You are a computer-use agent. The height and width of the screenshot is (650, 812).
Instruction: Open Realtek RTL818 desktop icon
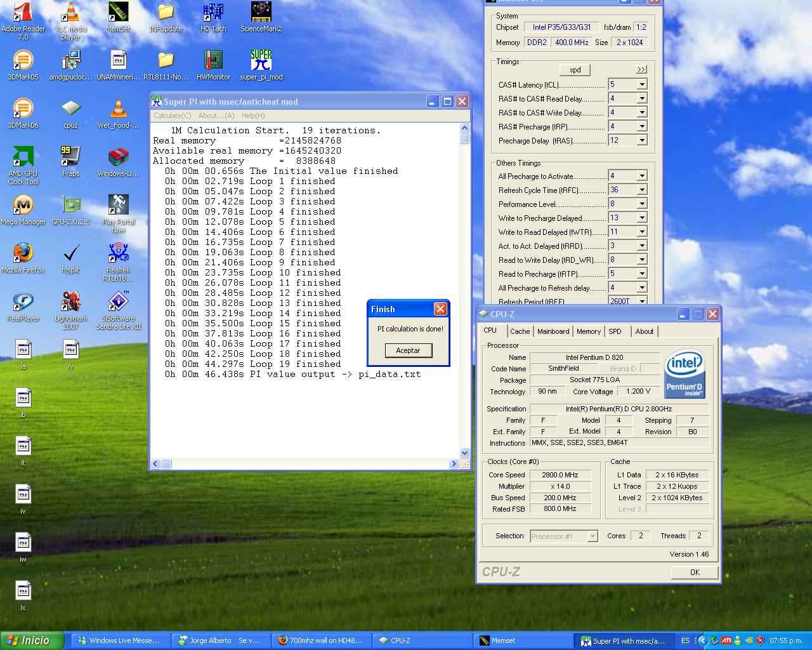(118, 262)
